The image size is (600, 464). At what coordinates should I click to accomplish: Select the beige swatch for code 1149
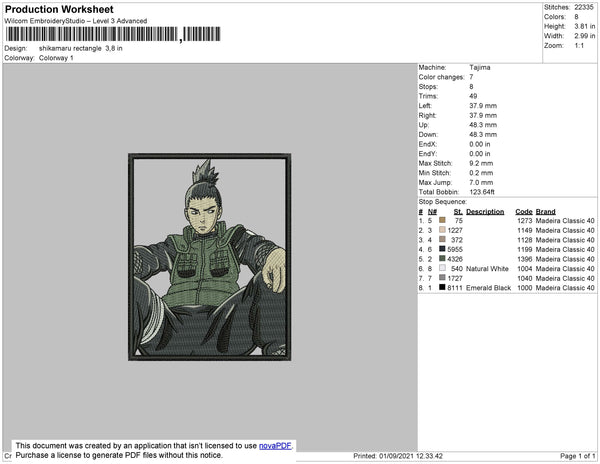(442, 230)
